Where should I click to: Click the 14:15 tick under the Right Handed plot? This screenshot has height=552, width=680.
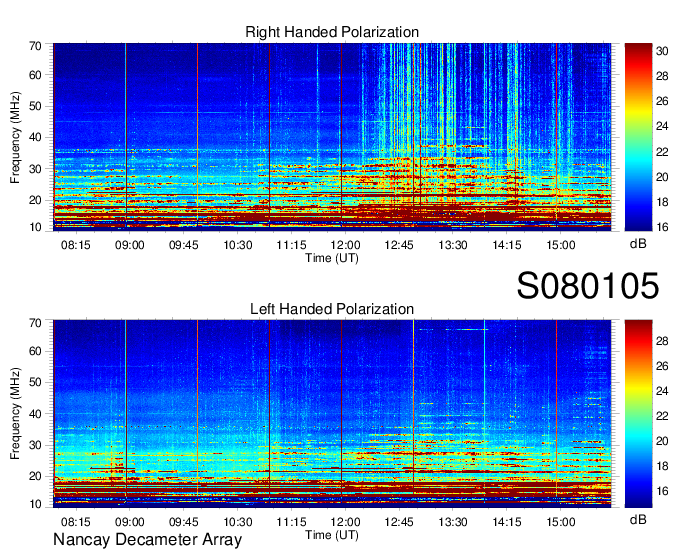[507, 245]
